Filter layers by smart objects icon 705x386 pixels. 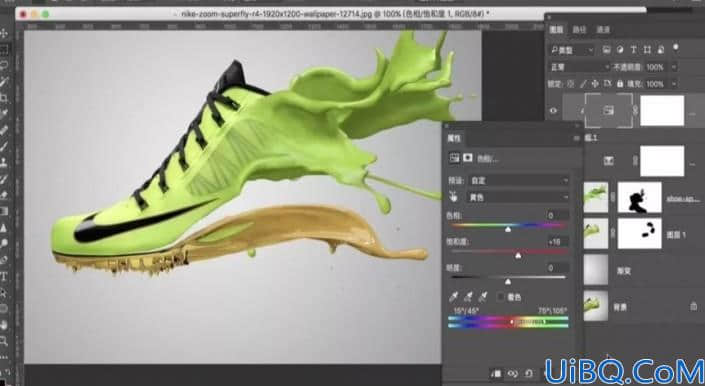660,49
